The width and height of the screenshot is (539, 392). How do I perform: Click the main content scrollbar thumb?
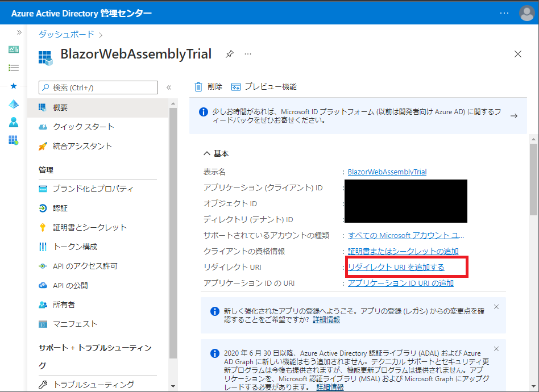[x=533, y=180]
